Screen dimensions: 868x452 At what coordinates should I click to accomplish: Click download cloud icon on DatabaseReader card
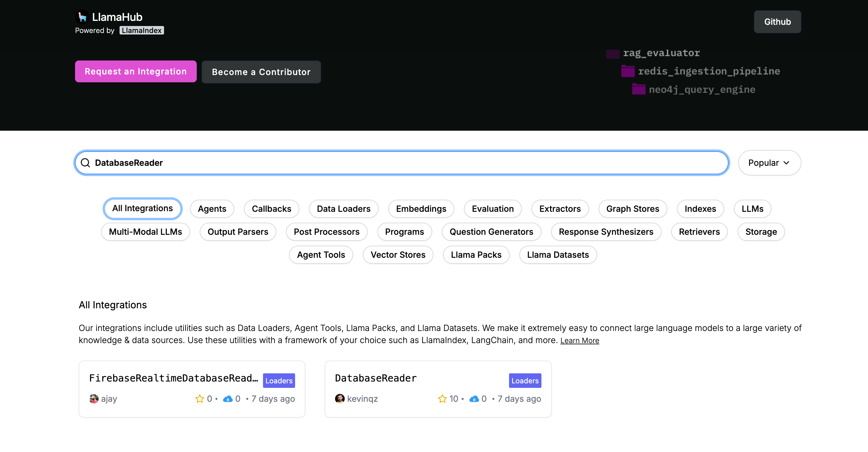[474, 399]
